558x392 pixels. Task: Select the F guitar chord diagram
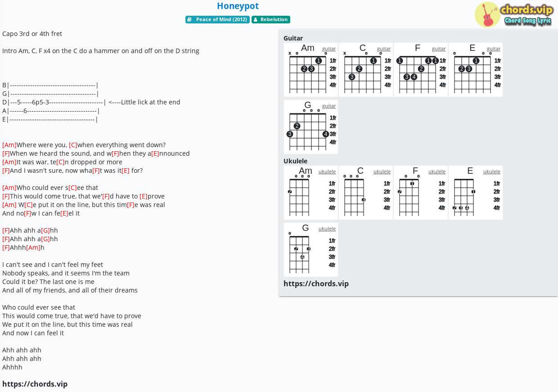point(421,70)
